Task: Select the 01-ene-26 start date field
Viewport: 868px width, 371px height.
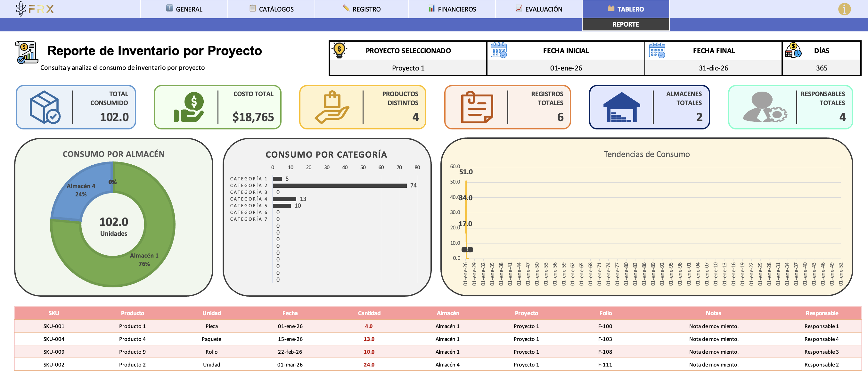Action: [566, 68]
